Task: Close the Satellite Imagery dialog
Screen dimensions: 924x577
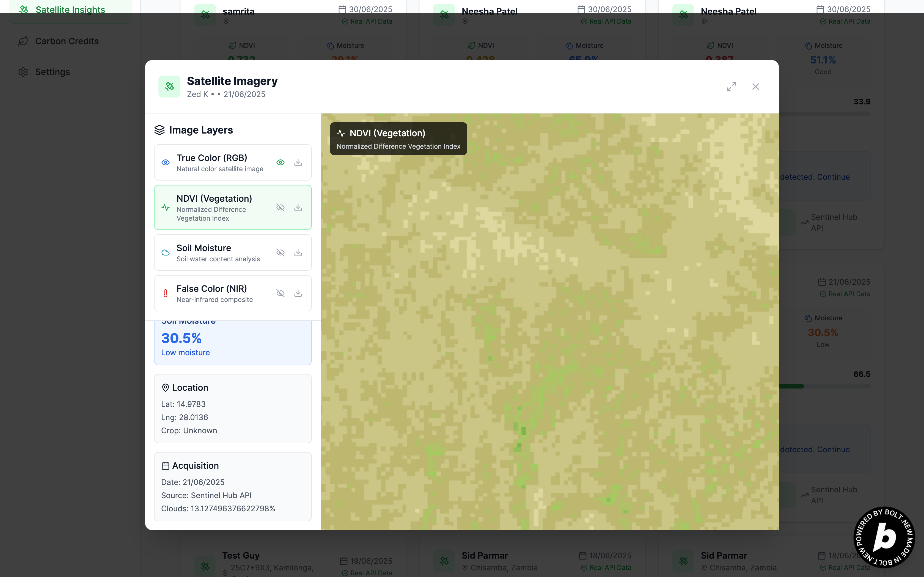Action: (x=755, y=87)
